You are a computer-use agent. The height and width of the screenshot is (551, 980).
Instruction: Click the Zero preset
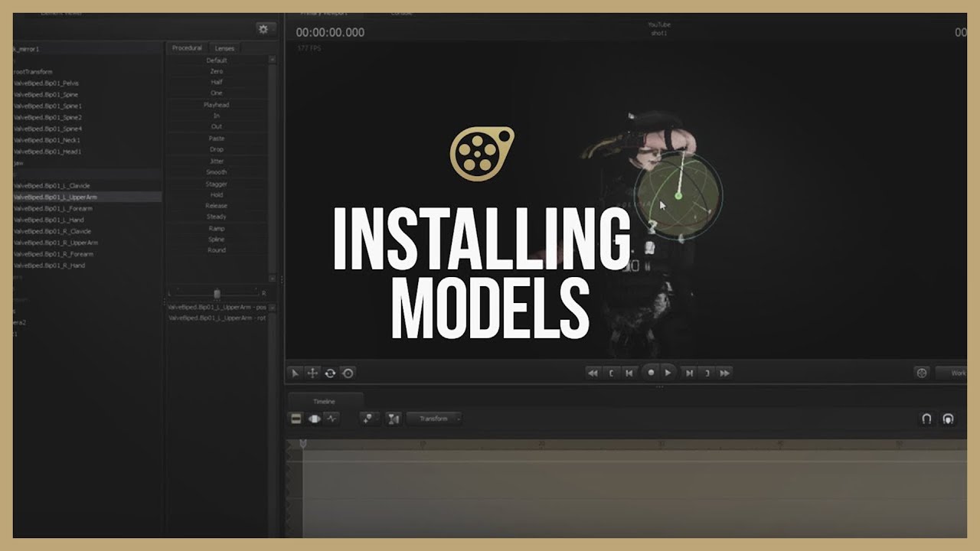(217, 71)
